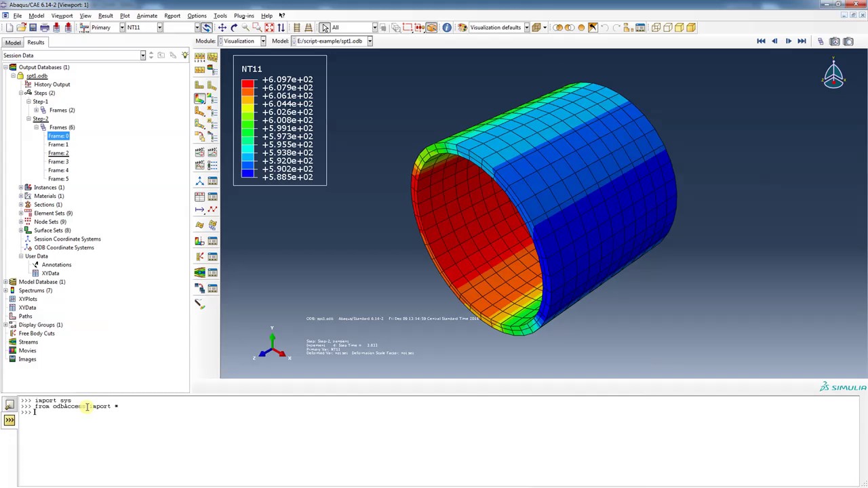The height and width of the screenshot is (488, 868).
Task: Click the Selection arrow tool icon
Action: point(325,27)
